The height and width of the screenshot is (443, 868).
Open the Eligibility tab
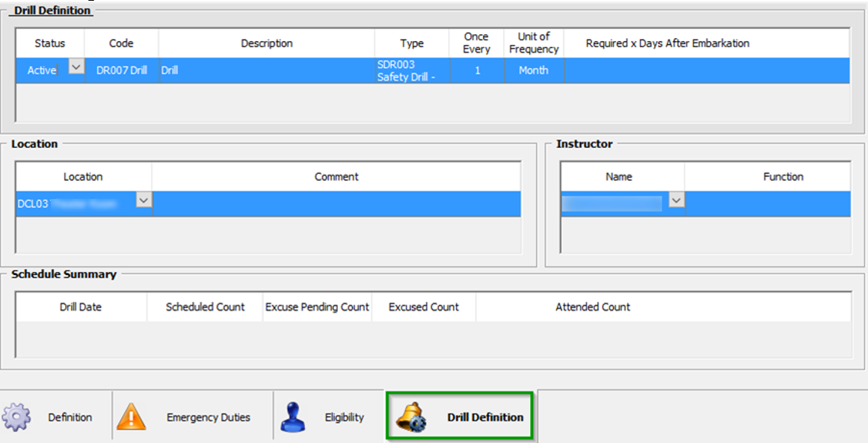343,418
